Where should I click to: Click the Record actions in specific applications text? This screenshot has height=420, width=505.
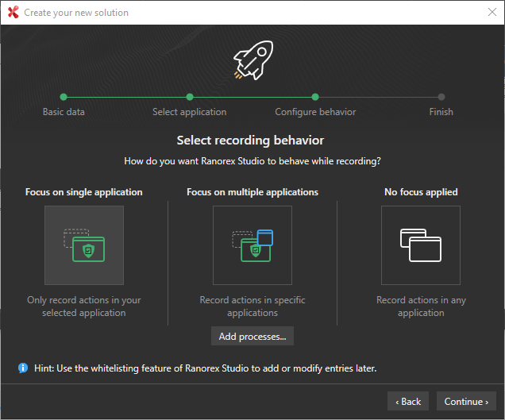pos(252,306)
